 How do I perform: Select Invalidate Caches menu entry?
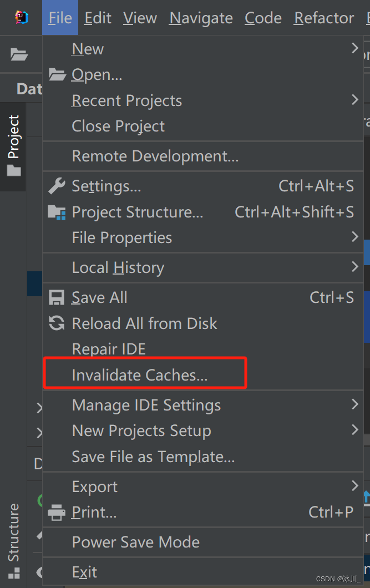coord(139,375)
